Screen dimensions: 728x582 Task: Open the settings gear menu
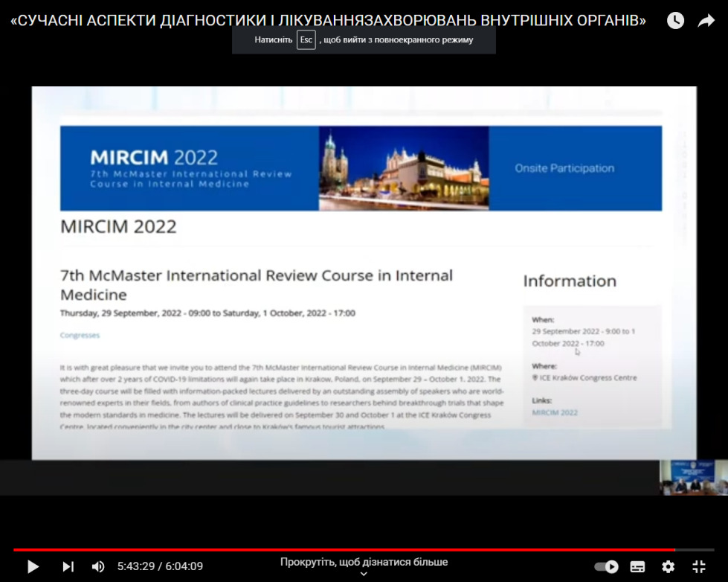[669, 566]
